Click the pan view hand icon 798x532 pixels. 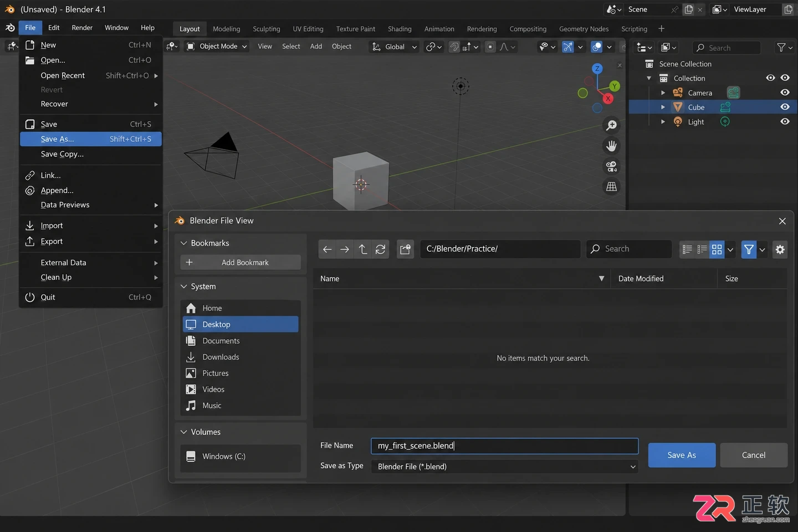612,146
